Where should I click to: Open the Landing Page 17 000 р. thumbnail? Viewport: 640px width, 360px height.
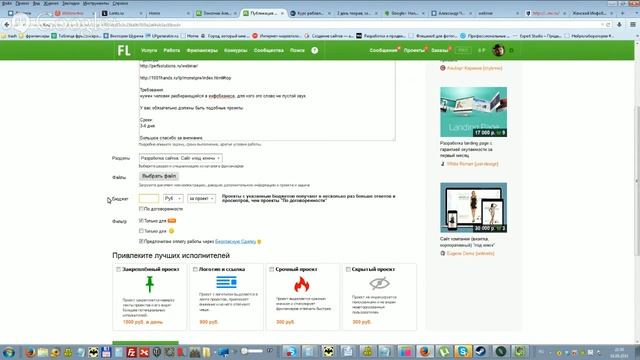coord(473,112)
